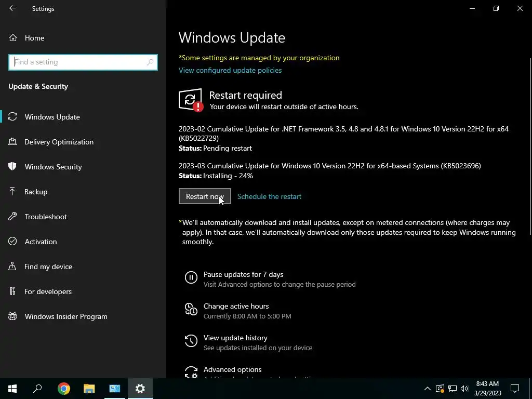Click the volume speaker tray icon
Viewport: 532px width, 399px height.
tap(464, 389)
